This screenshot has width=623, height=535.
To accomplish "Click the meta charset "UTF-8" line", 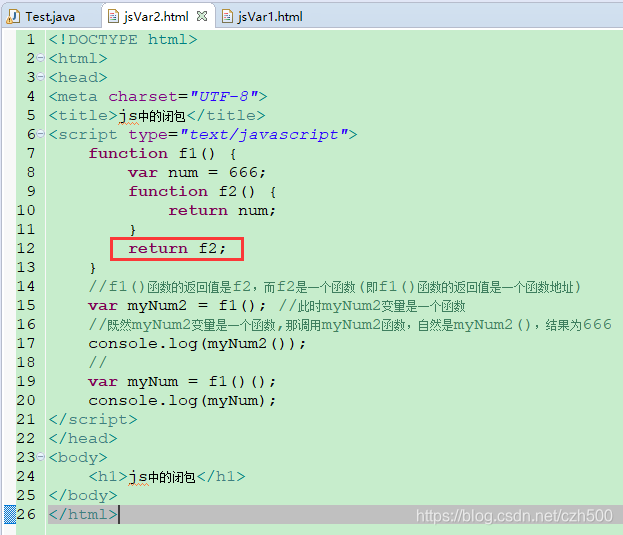I will (158, 97).
